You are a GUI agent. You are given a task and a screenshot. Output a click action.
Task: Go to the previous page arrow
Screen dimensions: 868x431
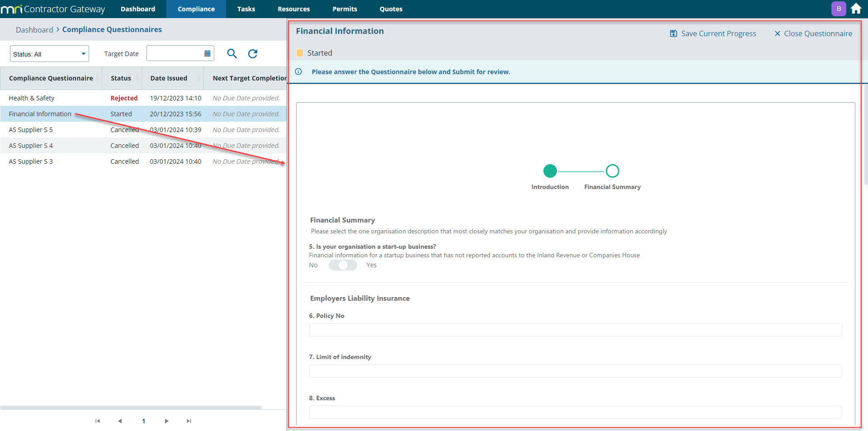(120, 421)
